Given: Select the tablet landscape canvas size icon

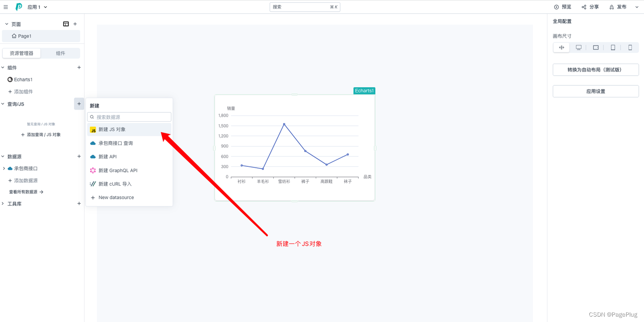Looking at the screenshot, I should [596, 47].
